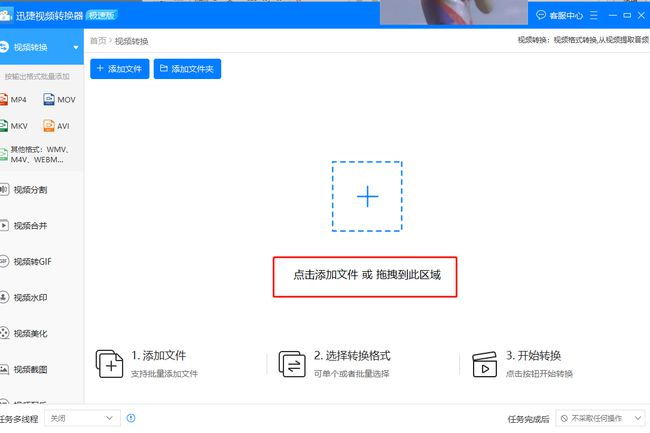
Task: Click the 1. 添加文件 step icon
Action: point(109,364)
